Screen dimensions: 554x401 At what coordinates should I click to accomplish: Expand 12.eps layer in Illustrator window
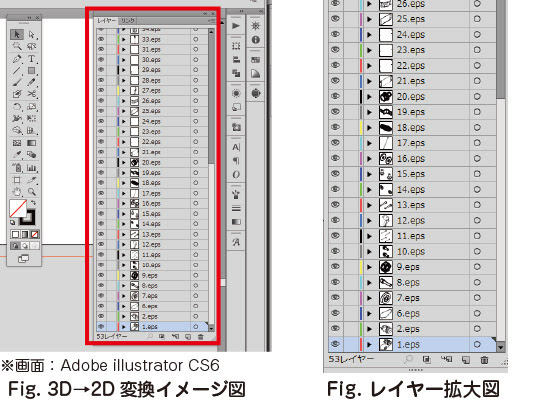124,244
